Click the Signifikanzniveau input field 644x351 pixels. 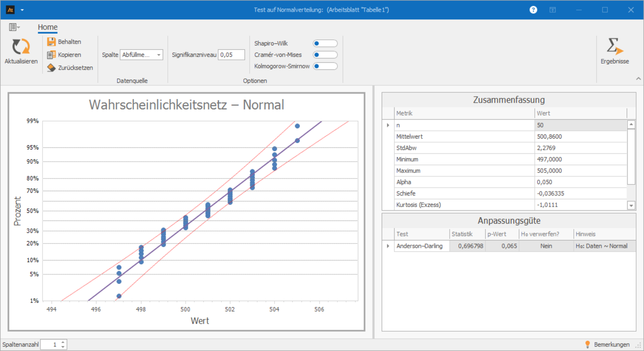click(232, 55)
